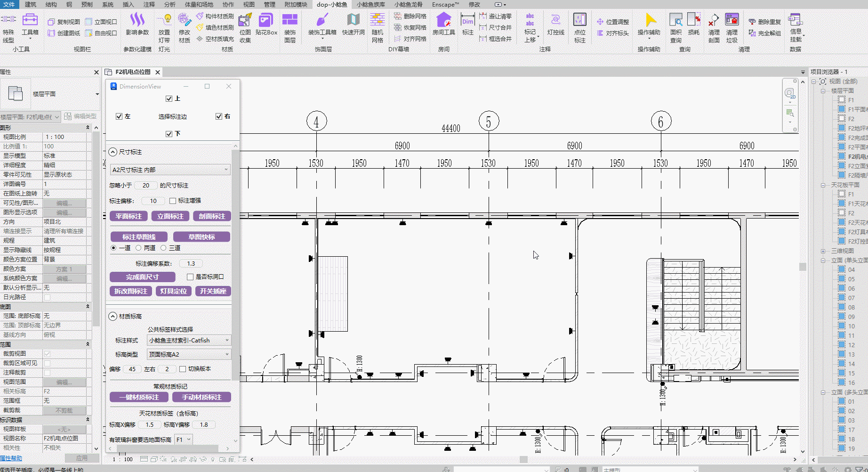Click the 平面标注 button
868x472 pixels.
(129, 216)
